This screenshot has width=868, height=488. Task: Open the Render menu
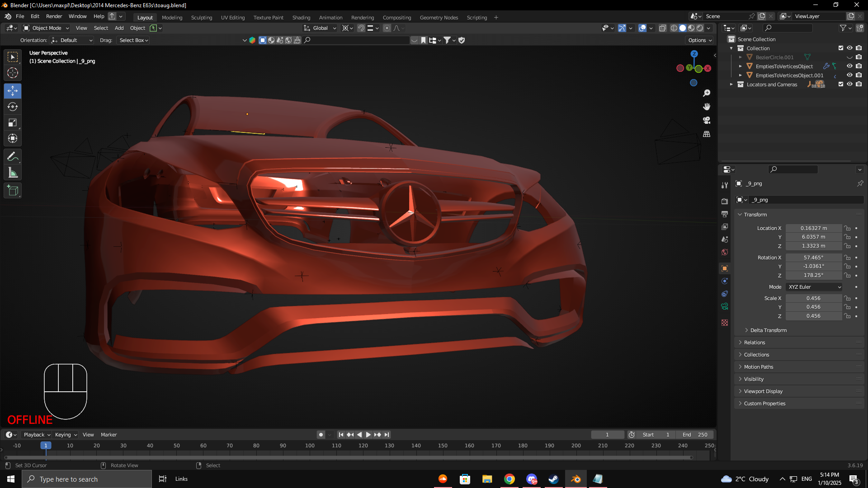point(54,16)
